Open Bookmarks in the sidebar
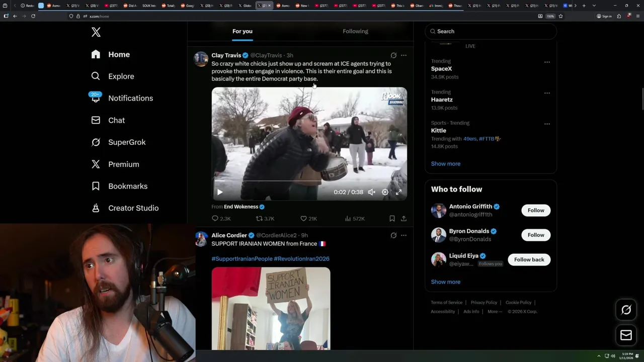Screen dimensions: 644x362 (119, 186)
